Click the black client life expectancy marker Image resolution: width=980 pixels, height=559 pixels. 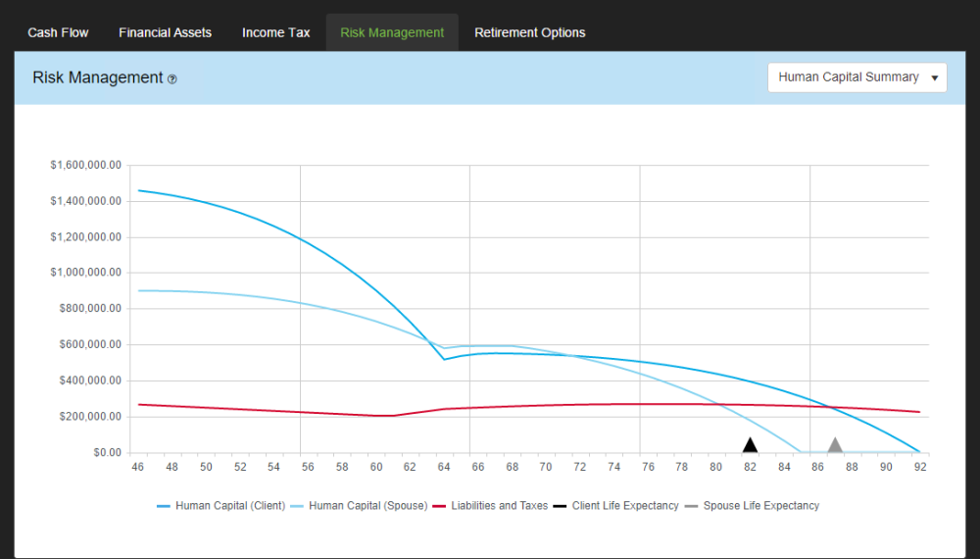(x=750, y=445)
